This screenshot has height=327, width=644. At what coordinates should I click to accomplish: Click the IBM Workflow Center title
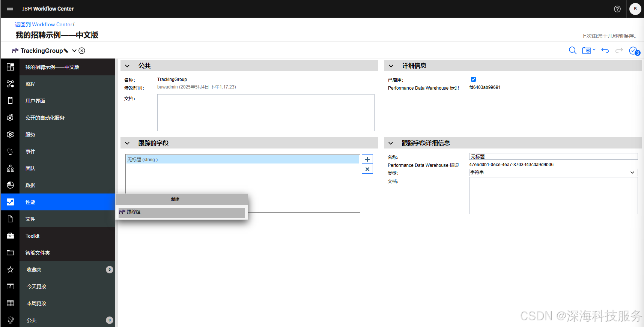click(x=48, y=9)
